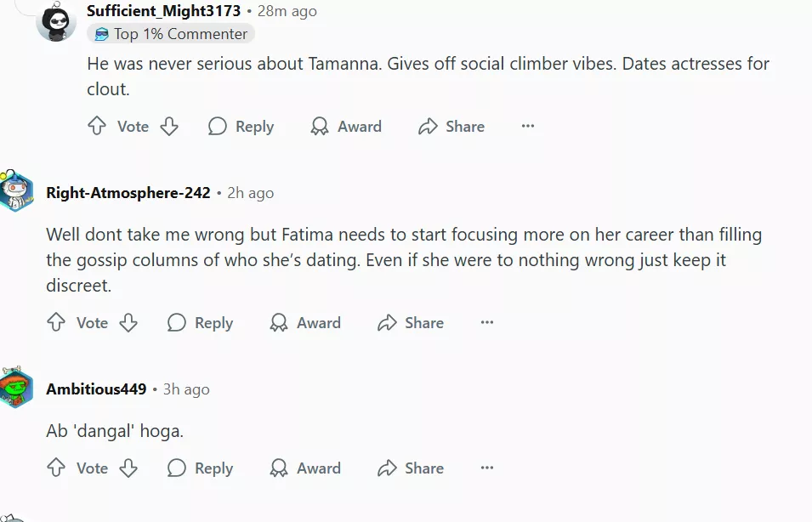Image resolution: width=812 pixels, height=522 pixels.
Task: Open Sufficient_Might3173 username profile link
Action: 163,11
